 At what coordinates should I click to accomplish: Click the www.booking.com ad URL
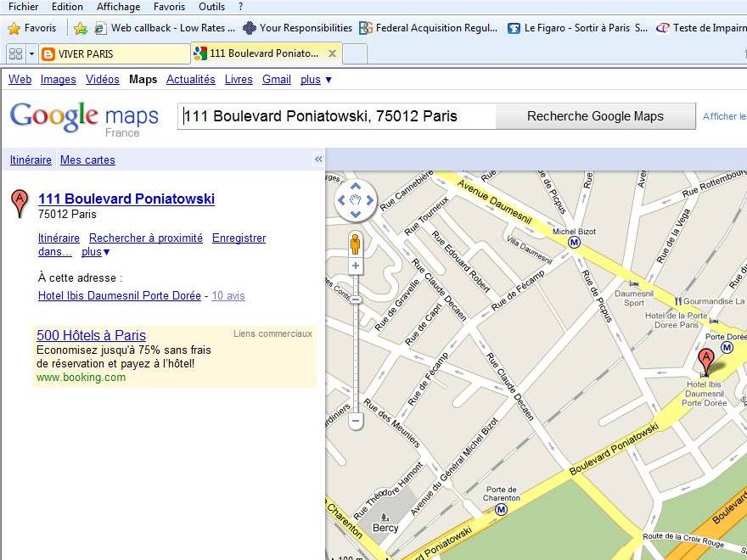81,378
